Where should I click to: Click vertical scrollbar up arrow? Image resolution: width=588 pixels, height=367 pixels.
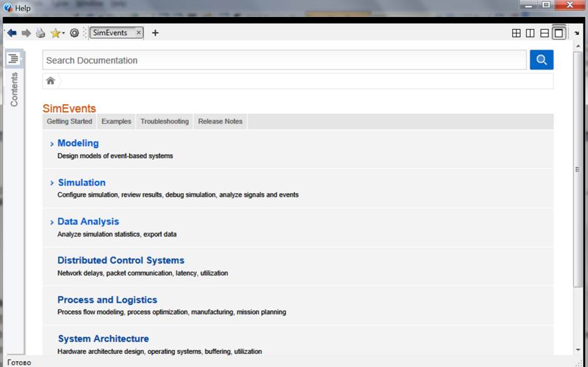pos(578,46)
